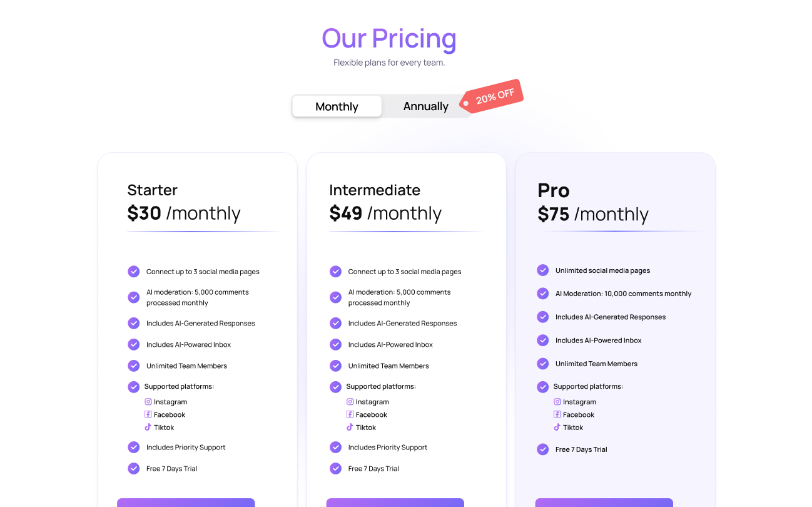Click the Our Pricing heading

tap(388, 38)
